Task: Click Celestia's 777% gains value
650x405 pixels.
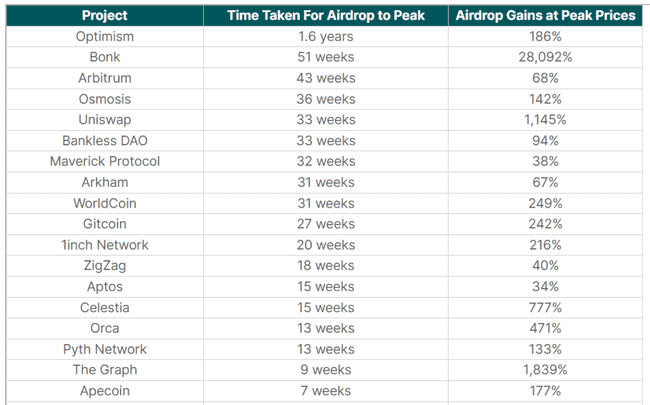Action: 545,308
